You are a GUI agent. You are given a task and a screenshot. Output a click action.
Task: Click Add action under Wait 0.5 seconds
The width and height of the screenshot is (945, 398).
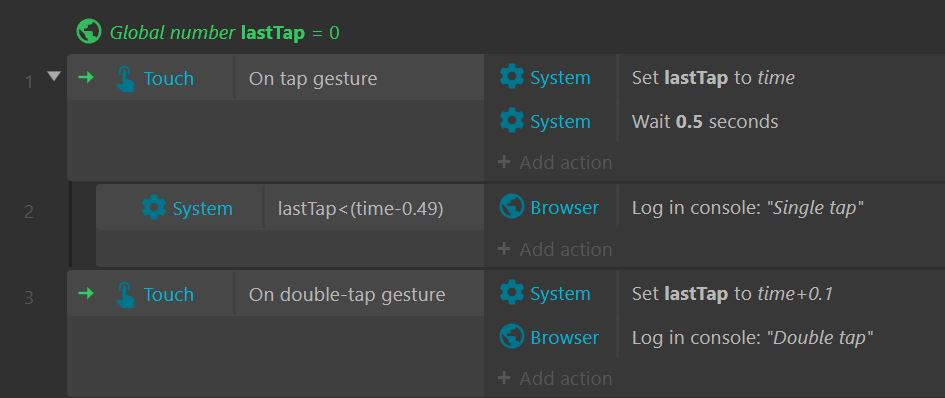click(x=555, y=162)
